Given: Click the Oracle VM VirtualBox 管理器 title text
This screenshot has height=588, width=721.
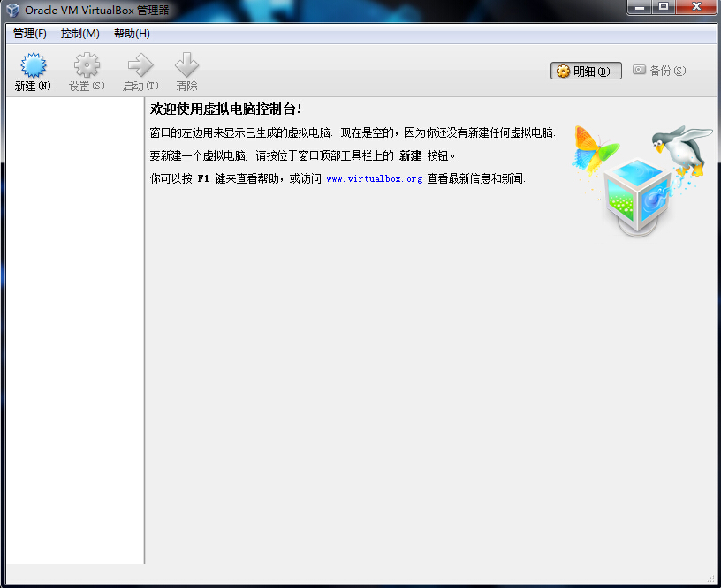Looking at the screenshot, I should pyautogui.click(x=97, y=11).
